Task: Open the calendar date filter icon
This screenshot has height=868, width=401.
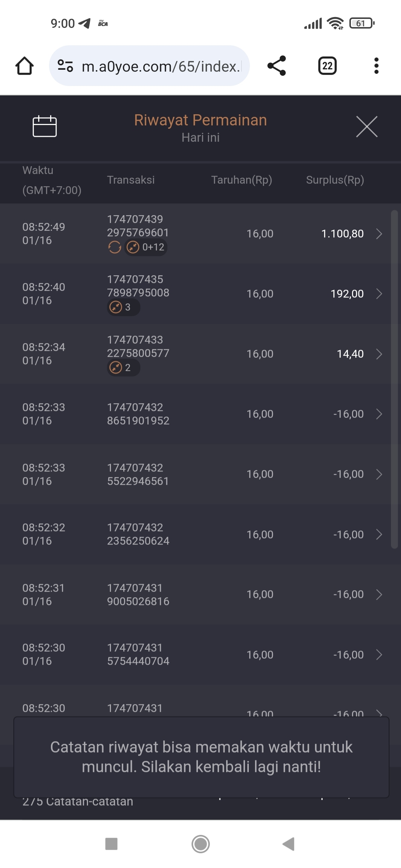Action: pyautogui.click(x=45, y=126)
